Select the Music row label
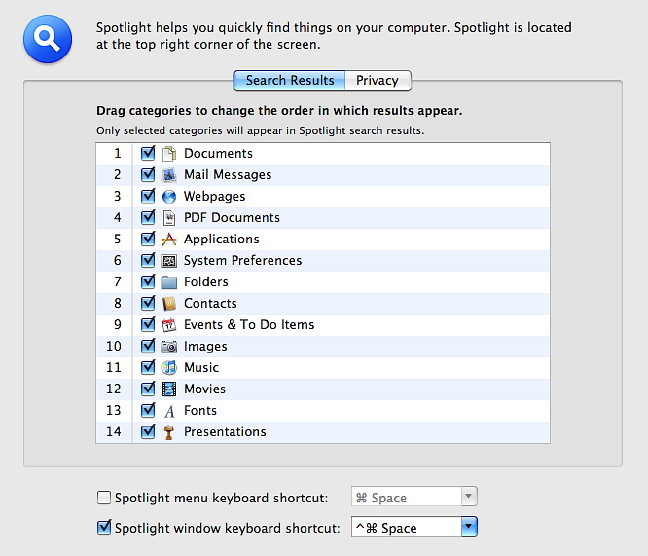 click(x=201, y=367)
